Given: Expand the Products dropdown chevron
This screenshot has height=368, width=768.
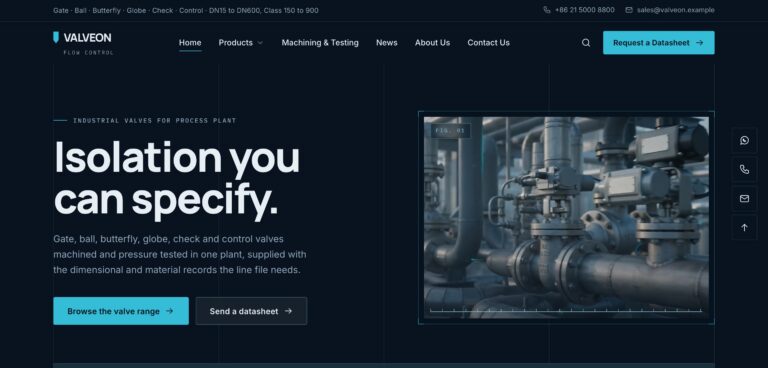Looking at the screenshot, I should (x=260, y=43).
